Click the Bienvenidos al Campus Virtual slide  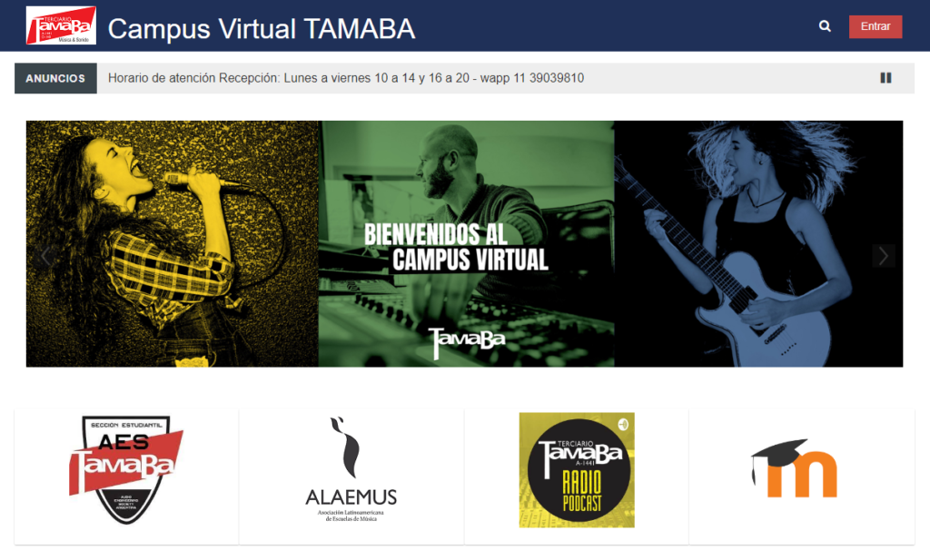click(x=466, y=243)
